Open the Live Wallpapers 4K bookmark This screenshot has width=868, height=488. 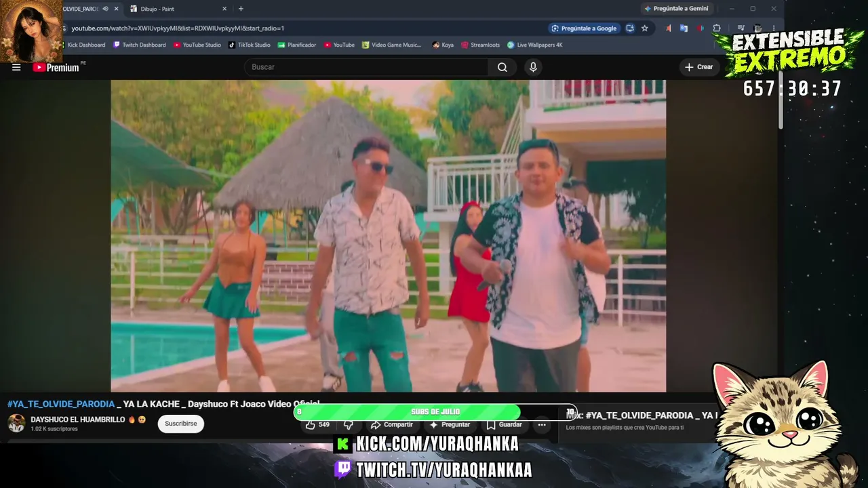pyautogui.click(x=535, y=45)
